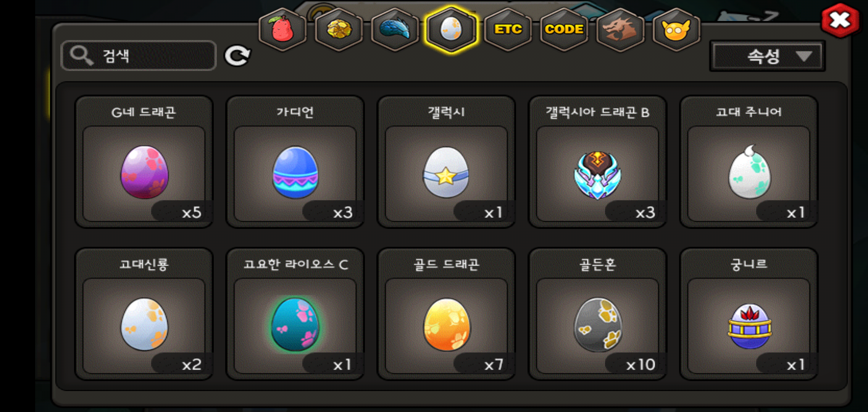Screen dimensions: 868x412
Task: Open the brown dragon head category
Action: [620, 29]
